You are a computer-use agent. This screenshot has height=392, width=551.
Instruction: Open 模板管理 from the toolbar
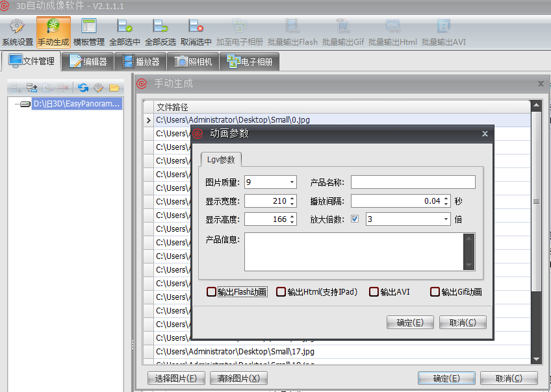tap(89, 27)
